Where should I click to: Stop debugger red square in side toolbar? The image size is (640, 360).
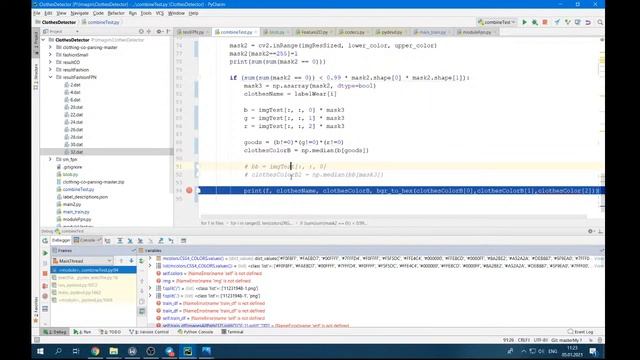[45, 273]
